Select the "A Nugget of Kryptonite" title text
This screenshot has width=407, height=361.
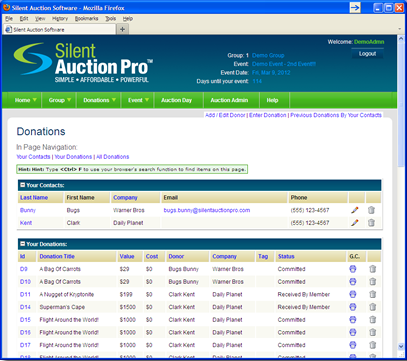(67, 294)
